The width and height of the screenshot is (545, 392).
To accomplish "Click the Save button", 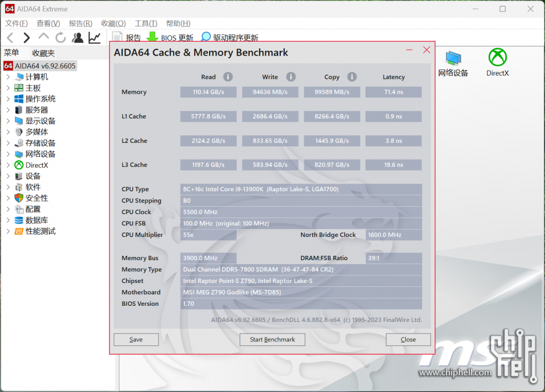I will click(136, 340).
